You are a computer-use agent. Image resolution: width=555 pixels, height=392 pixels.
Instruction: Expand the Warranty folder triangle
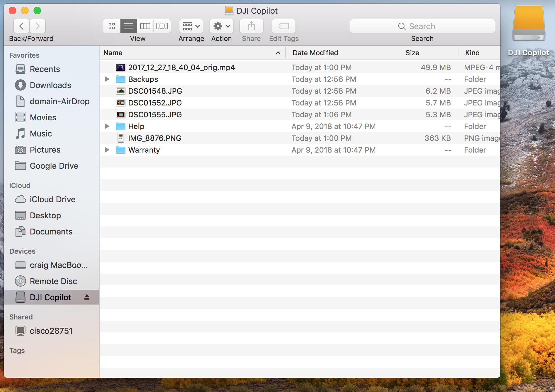point(107,150)
